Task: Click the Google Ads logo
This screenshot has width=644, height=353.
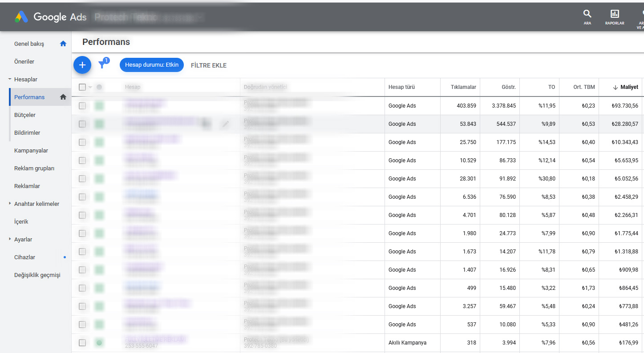Action: click(51, 17)
